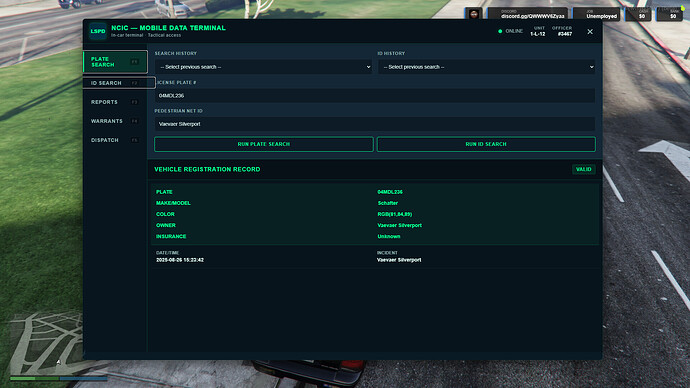The image size is (690, 388).
Task: Switch to the Reports tab
Action: coord(115,102)
